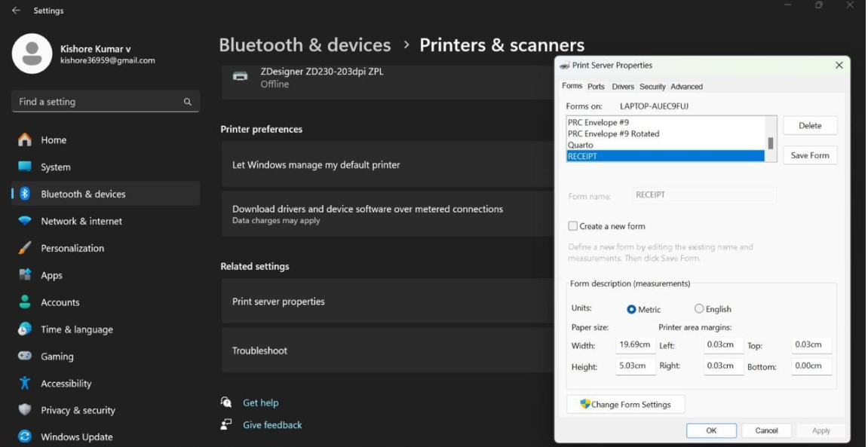
Task: Select PRC Envelope #9 Rotated form
Action: click(665, 134)
